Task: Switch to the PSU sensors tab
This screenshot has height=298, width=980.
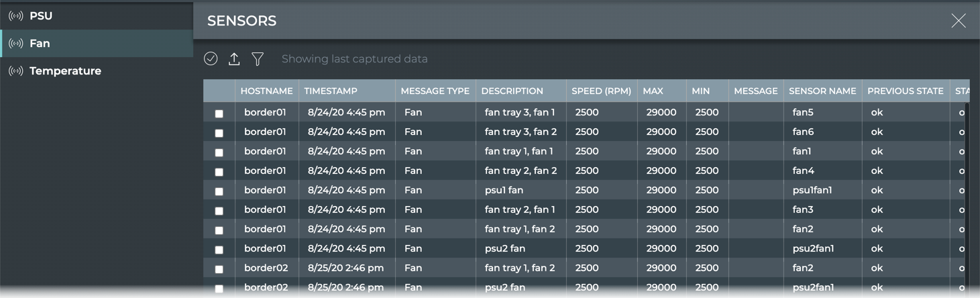Action: (x=41, y=16)
